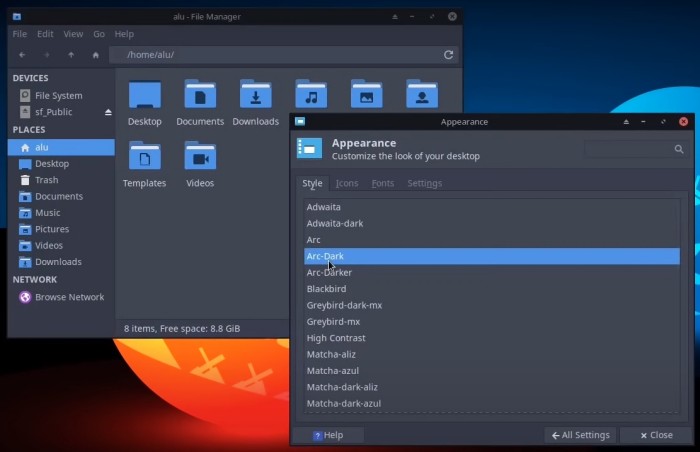This screenshot has height=452, width=700.
Task: Select the Matcha-azul style
Action: (492, 371)
